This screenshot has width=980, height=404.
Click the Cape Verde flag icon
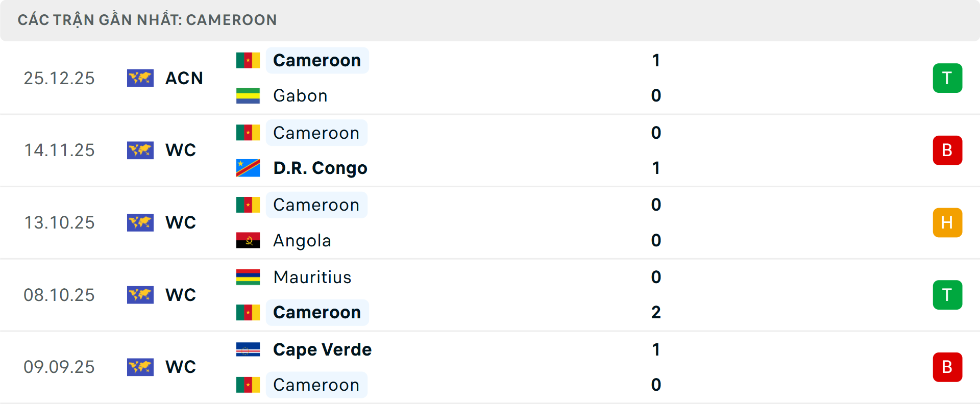[x=248, y=349]
